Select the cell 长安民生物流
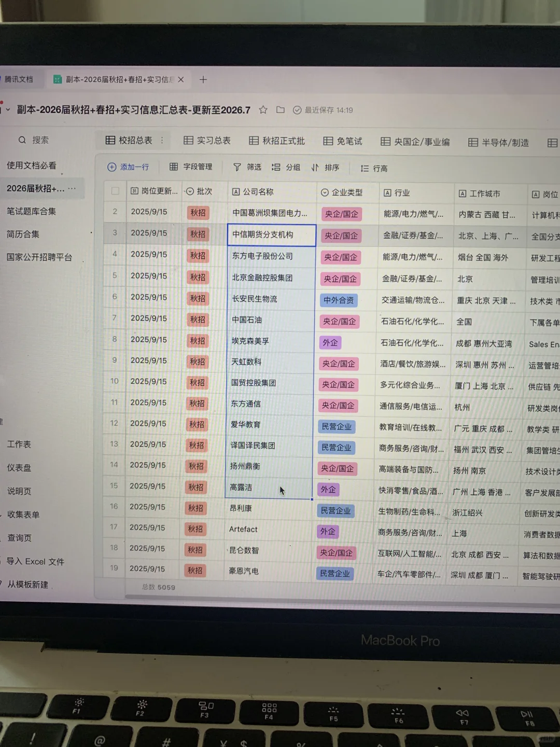Screen dimensions: 560x747 pos(270,299)
